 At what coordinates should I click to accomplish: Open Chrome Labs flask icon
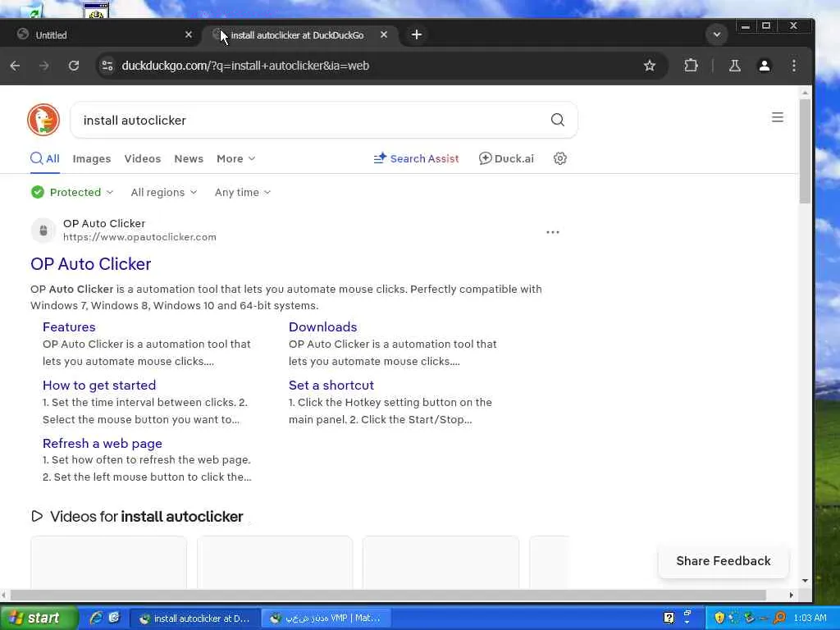[734, 66]
